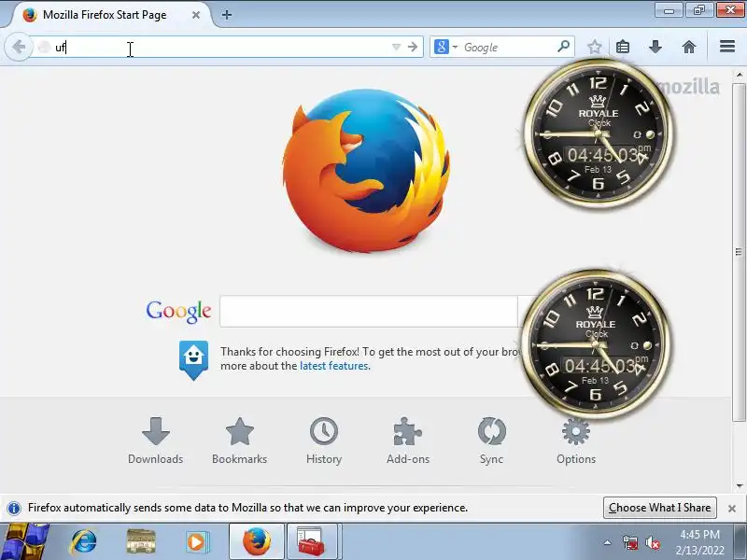Click the upper Royale Clock widget
The width and height of the screenshot is (747, 560).
tap(598, 133)
